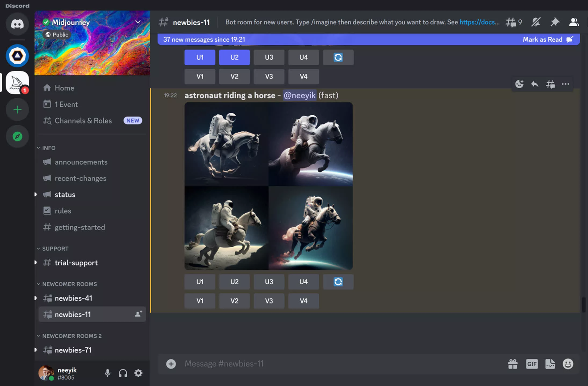This screenshot has height=386, width=588.
Task: Show the member list
Action: tap(574, 22)
